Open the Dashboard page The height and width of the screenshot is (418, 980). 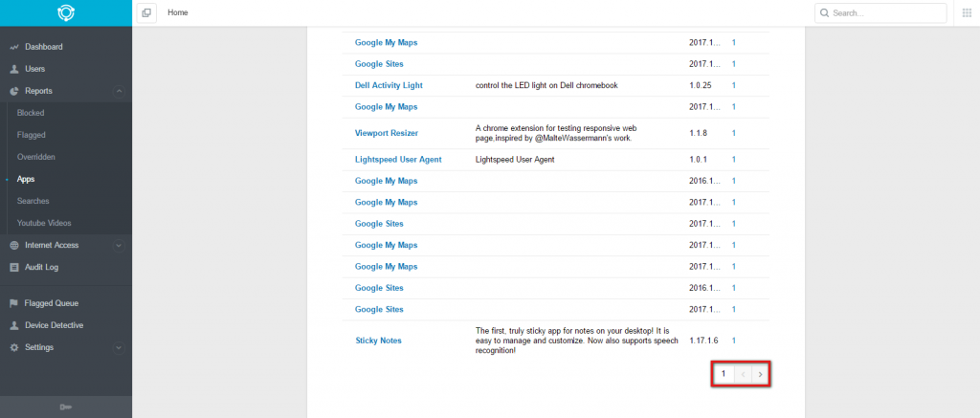[44, 47]
